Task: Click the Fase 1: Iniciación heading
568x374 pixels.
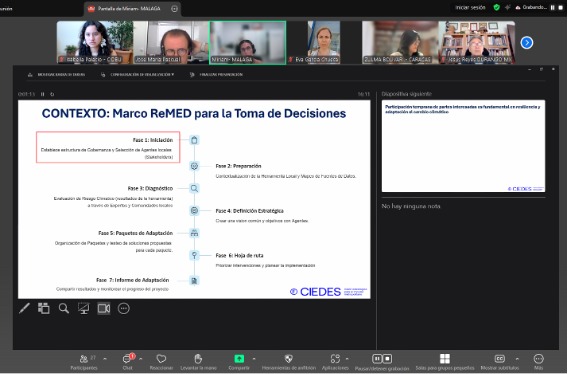Action: click(x=153, y=140)
